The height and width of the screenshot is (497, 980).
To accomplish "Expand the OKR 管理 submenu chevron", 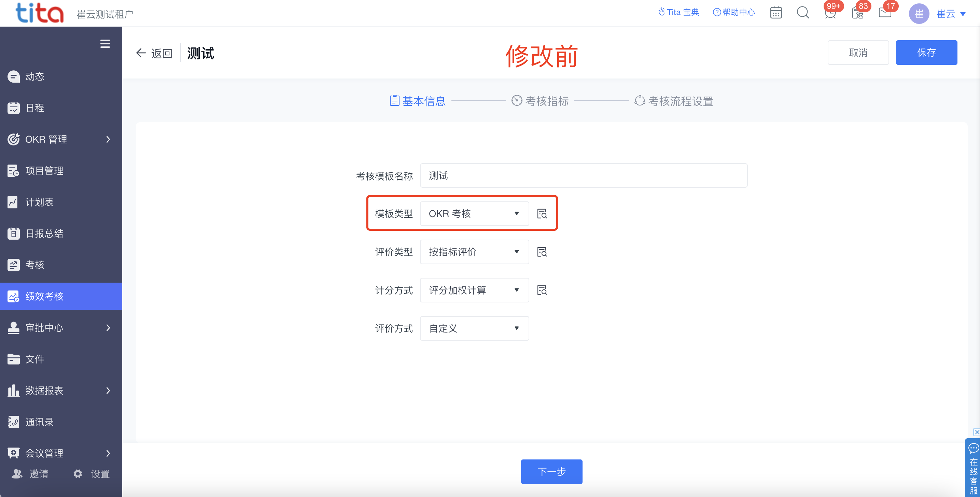I will coord(109,139).
